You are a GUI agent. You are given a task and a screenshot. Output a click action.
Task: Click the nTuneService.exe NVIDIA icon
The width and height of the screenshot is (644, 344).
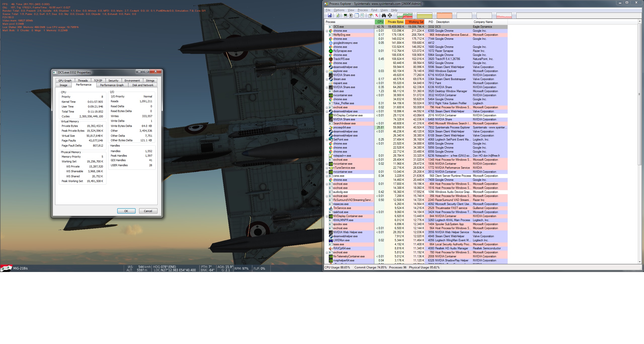[331, 168]
